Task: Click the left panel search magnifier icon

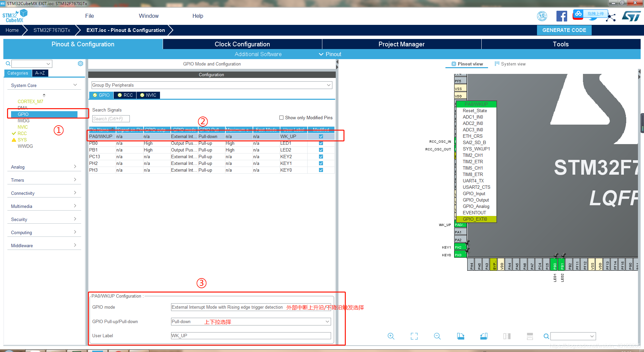Action: pyautogui.click(x=8, y=63)
